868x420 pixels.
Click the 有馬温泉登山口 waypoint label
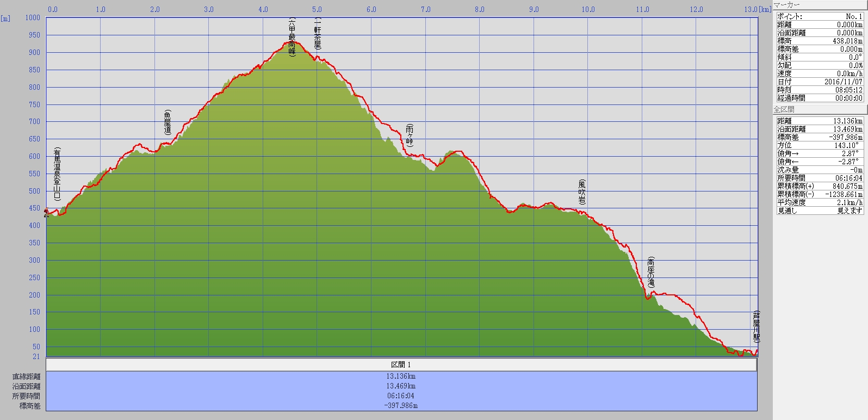tap(57, 174)
